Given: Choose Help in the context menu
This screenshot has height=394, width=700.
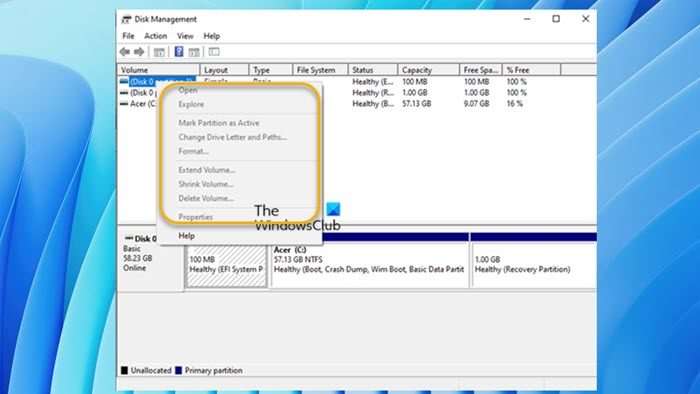Looking at the screenshot, I should pyautogui.click(x=187, y=236).
